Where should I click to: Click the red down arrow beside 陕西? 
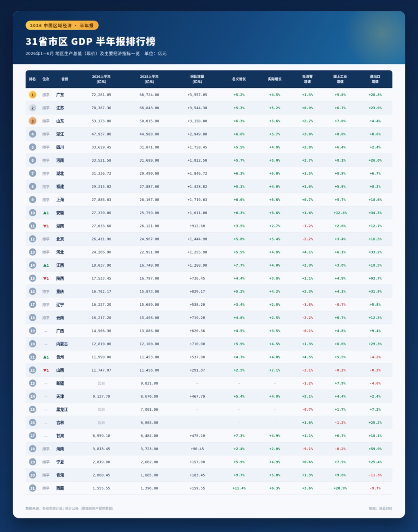pos(45,278)
